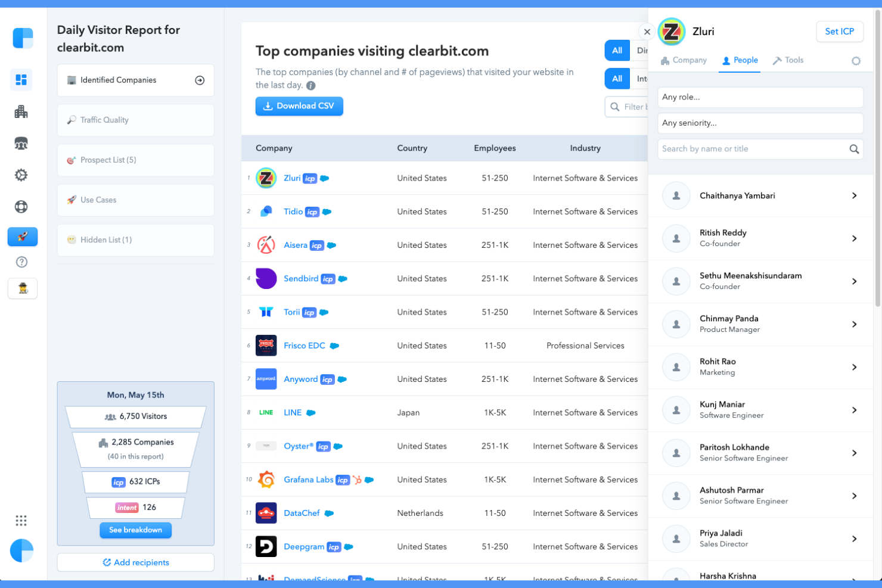The width and height of the screenshot is (882, 588).
Task: Click the Set ICP button
Action: click(x=840, y=32)
